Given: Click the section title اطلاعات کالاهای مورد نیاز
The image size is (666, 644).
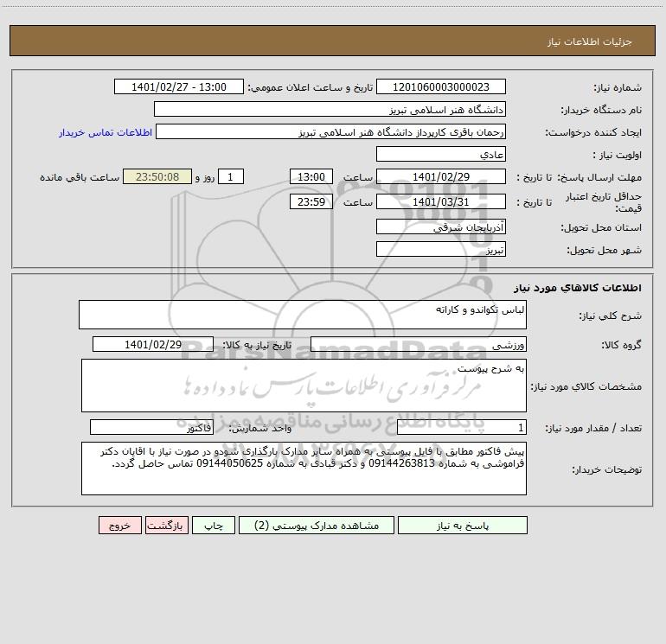Looking at the screenshot, I should (577, 288).
